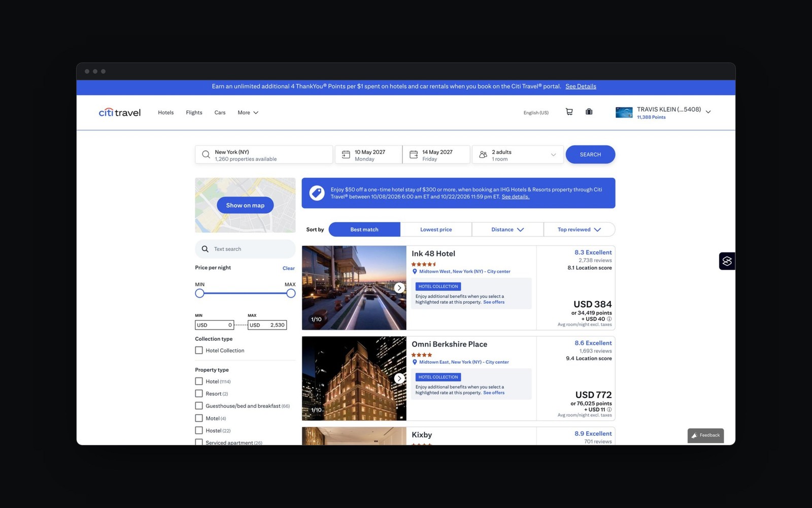The image size is (812, 508).
Task: Check the Hotel (1114) property type
Action: [x=199, y=382]
